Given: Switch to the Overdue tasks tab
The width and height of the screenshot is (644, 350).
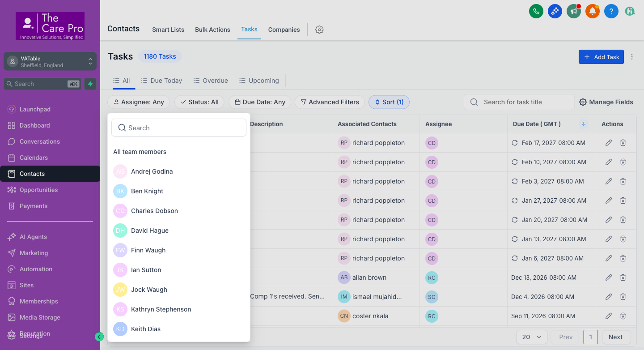Looking at the screenshot, I should pos(210,80).
